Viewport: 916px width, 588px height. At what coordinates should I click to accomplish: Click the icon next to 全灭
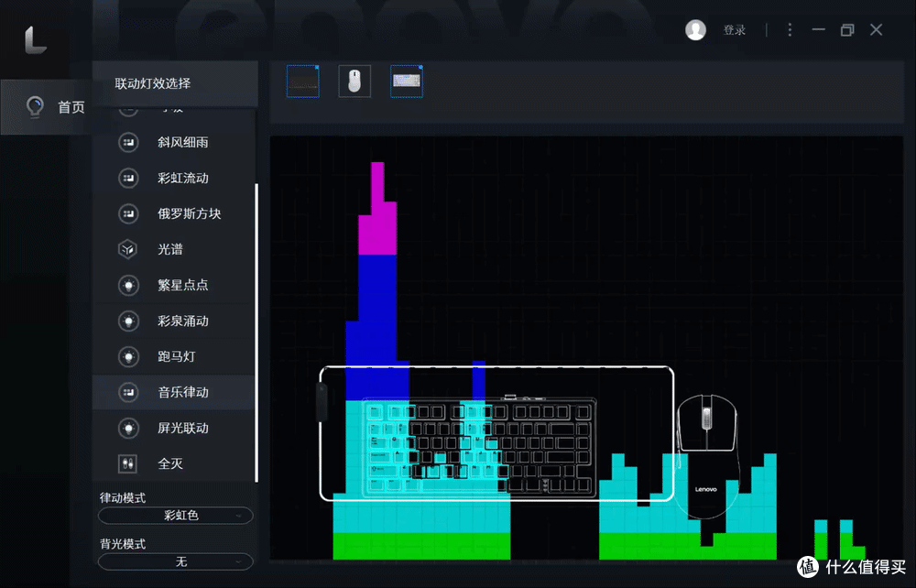coord(128,464)
